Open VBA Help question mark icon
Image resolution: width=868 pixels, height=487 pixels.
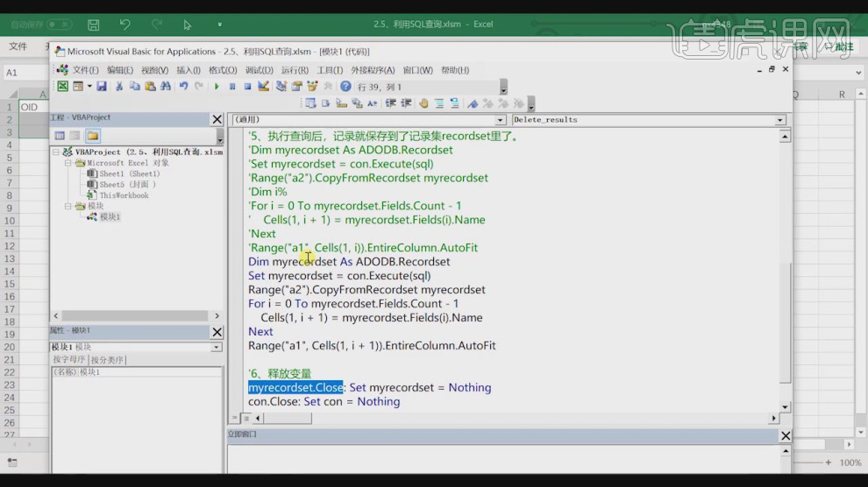tap(345, 87)
